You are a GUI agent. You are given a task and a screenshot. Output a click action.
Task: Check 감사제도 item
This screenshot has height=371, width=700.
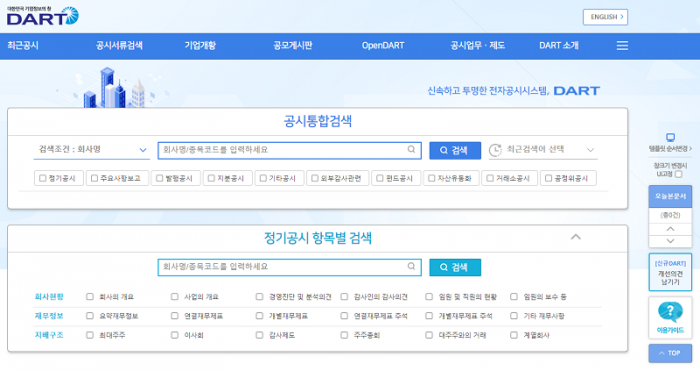(259, 335)
